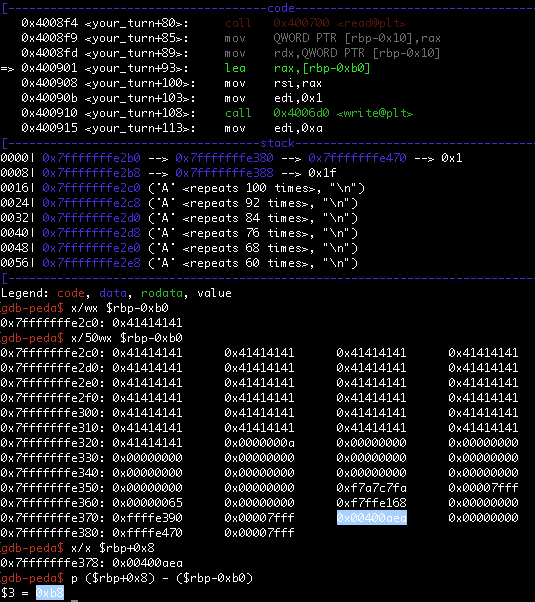Click the mov edi,0x1 instruction

click(x=273, y=98)
